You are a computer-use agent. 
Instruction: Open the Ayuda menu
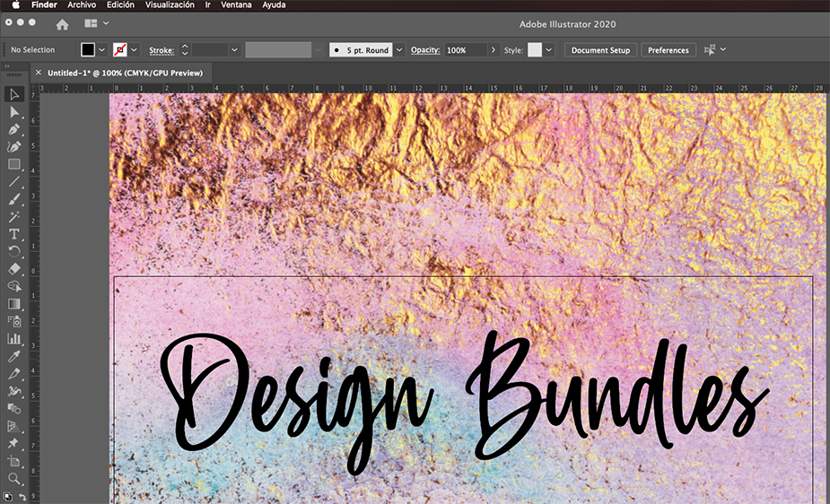[x=274, y=5]
